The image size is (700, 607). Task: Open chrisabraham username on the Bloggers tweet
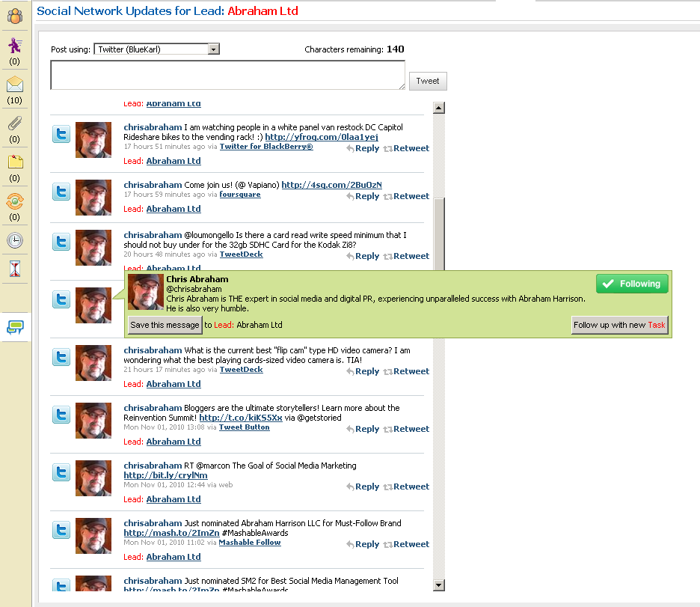click(x=153, y=408)
